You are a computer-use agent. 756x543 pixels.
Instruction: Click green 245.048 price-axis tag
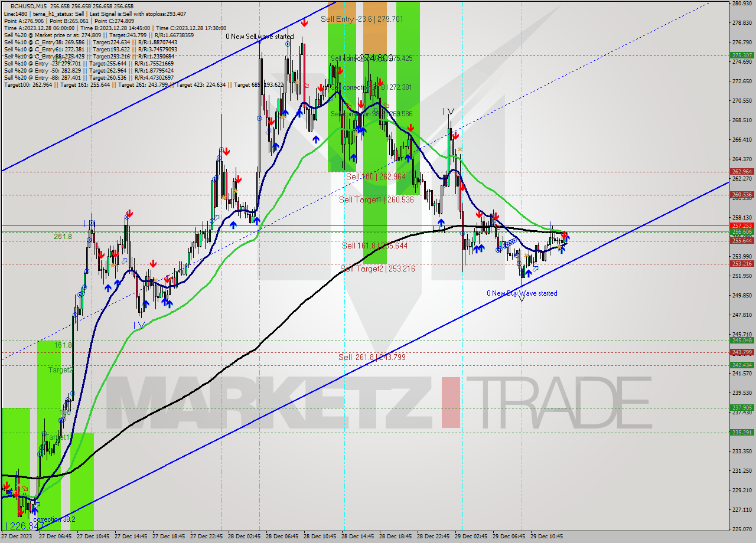tap(742, 340)
